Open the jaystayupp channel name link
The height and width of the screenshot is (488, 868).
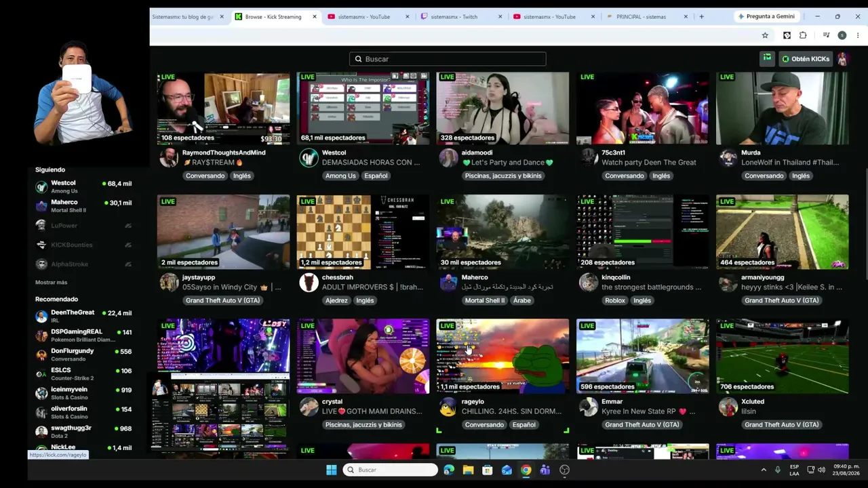point(199,277)
